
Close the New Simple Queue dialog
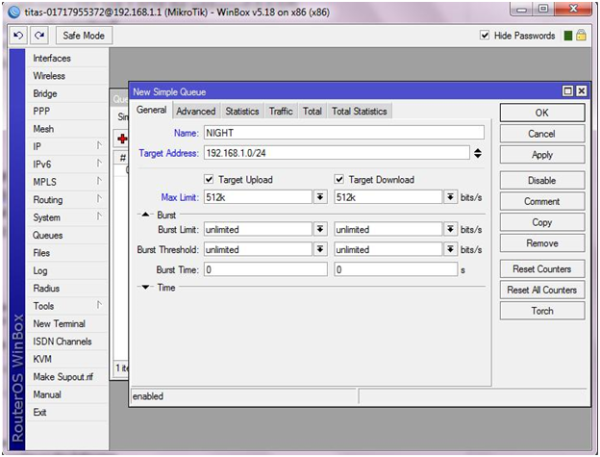click(x=581, y=91)
